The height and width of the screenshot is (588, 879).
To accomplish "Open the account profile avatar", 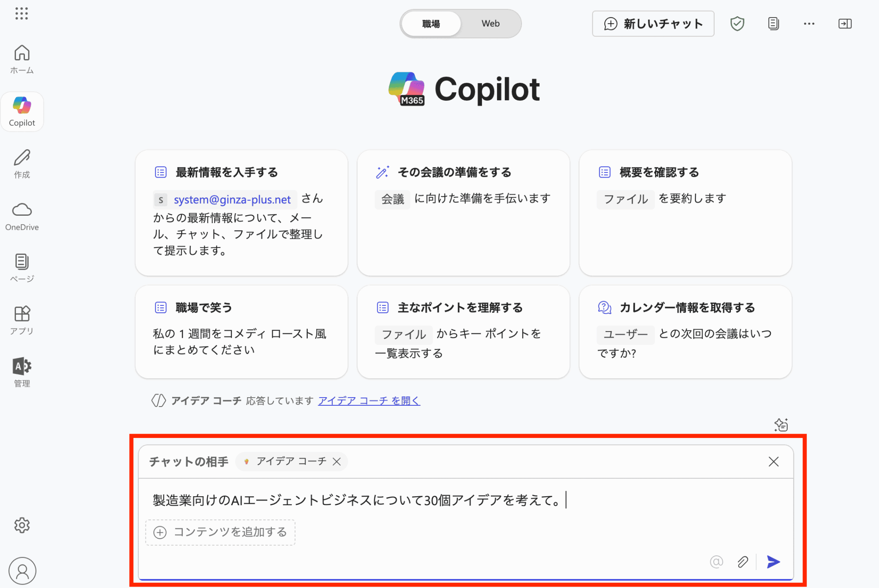I will [22, 571].
